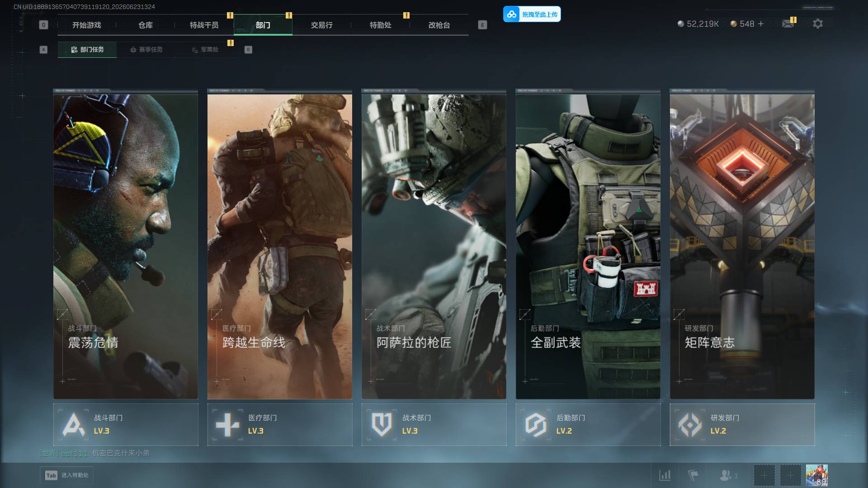Open the 医疗部门 LV.3 panel
Viewport: 868px width, 488px height.
(x=280, y=425)
